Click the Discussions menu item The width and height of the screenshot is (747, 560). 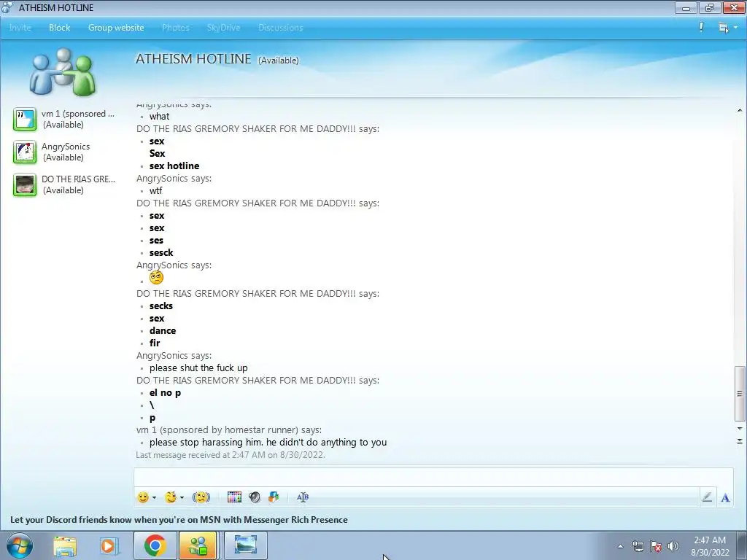(281, 28)
